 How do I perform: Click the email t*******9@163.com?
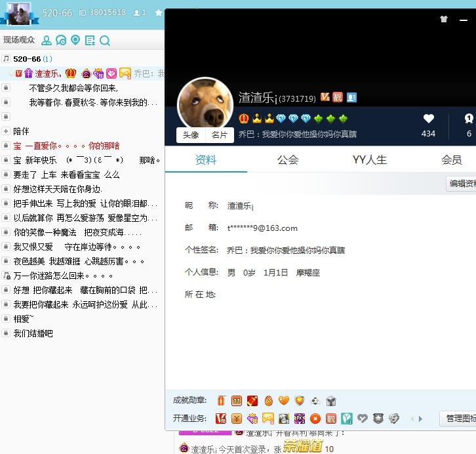[262, 228]
